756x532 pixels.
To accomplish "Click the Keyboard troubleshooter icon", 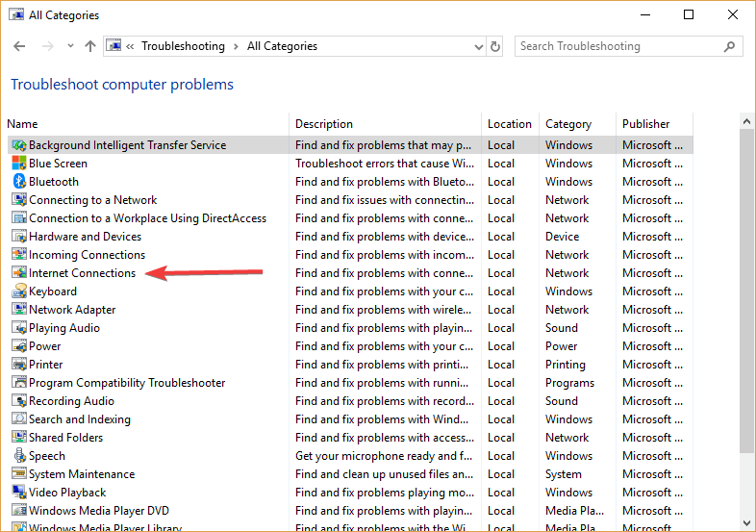I will 19,291.
